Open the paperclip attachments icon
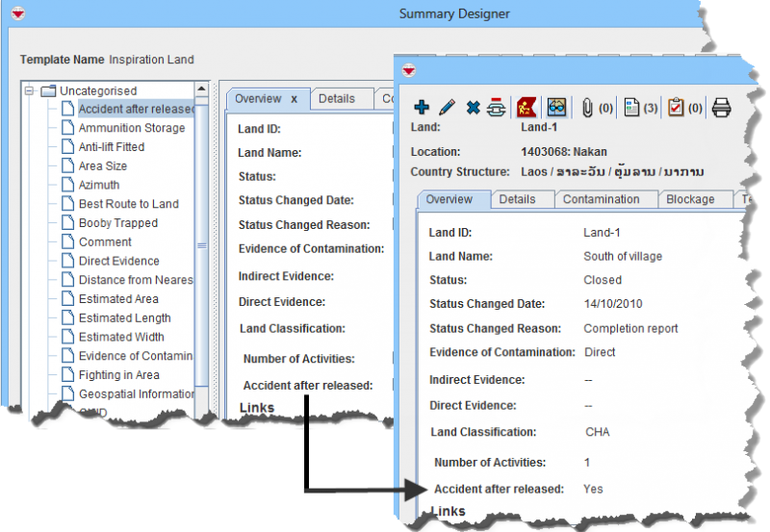Screen dimensions: 770x532 pos(587,108)
